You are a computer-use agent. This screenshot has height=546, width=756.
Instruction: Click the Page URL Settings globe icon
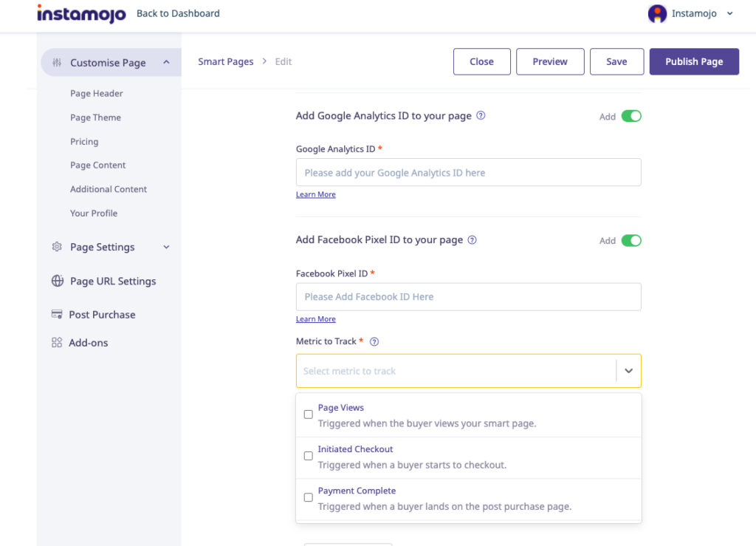click(57, 281)
